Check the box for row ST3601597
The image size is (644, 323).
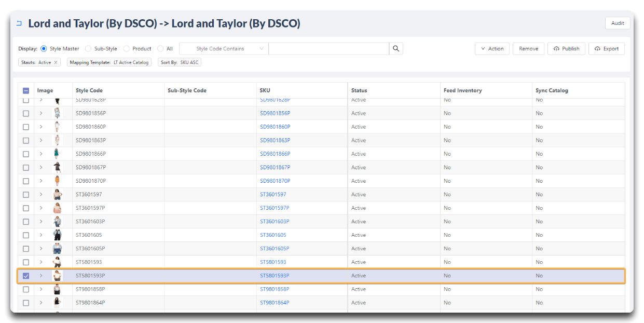point(26,194)
